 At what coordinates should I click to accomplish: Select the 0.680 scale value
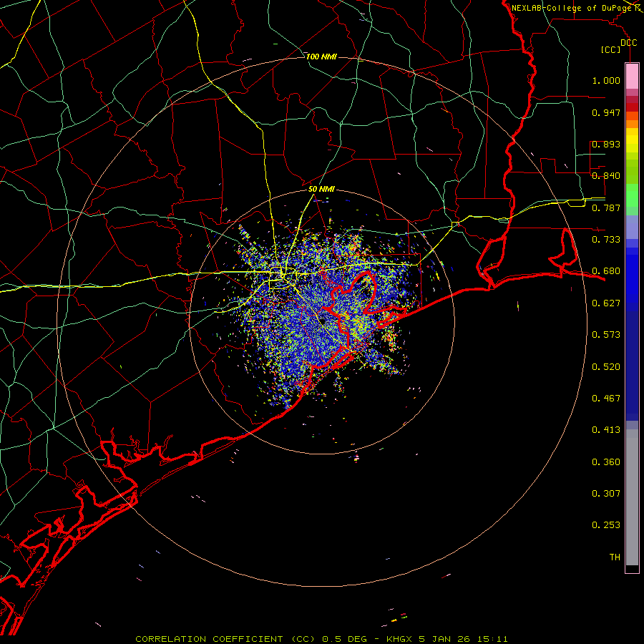pos(606,271)
